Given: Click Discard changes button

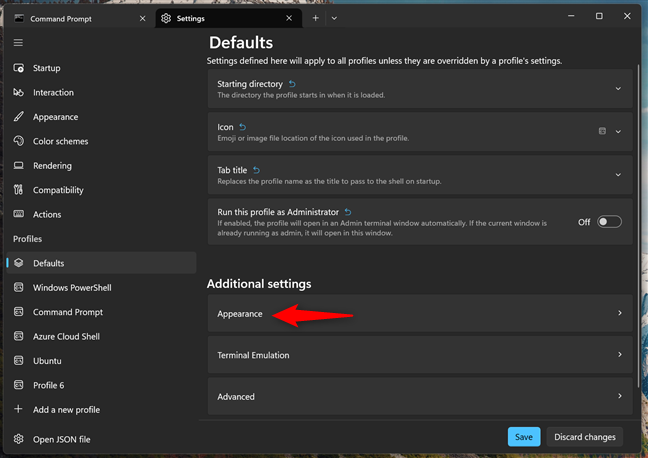Looking at the screenshot, I should [584, 437].
